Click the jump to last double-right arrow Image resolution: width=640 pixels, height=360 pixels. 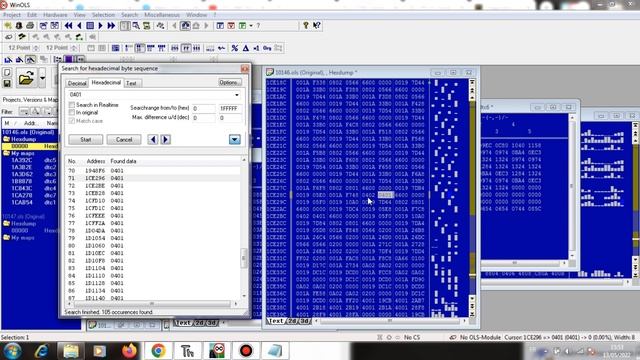(111, 26)
